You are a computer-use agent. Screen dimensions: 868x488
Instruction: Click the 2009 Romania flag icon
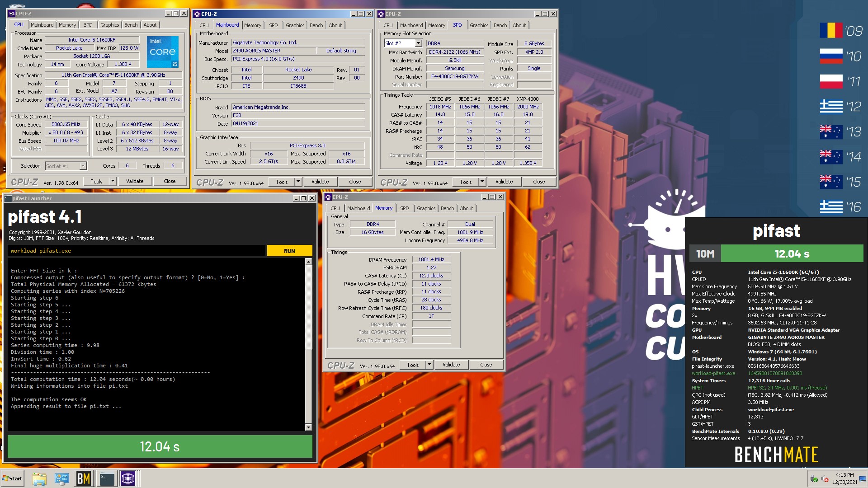(831, 31)
